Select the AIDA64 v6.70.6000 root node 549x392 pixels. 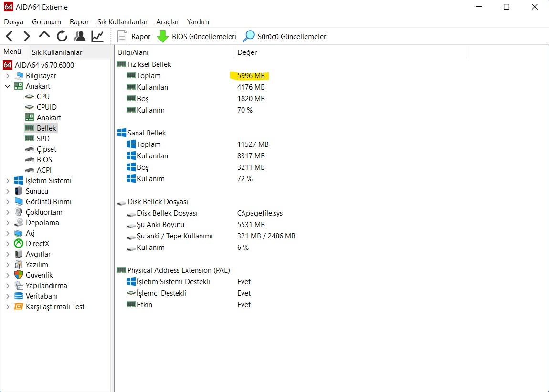pos(39,65)
